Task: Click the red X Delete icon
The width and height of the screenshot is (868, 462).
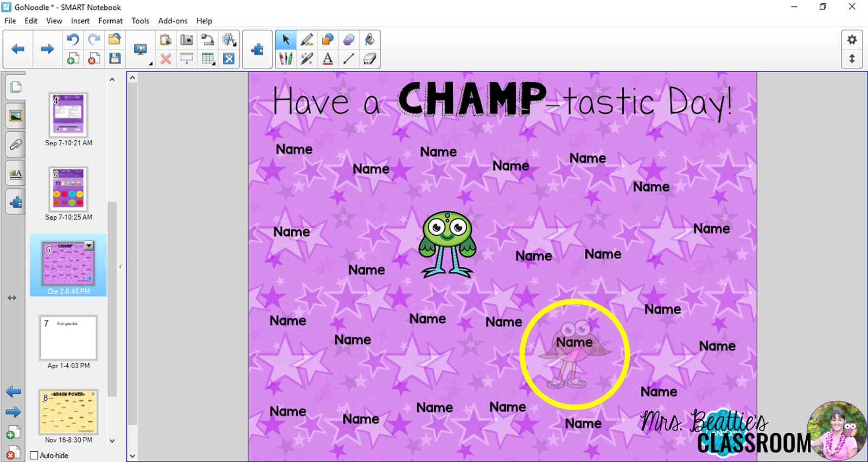Action: click(166, 59)
